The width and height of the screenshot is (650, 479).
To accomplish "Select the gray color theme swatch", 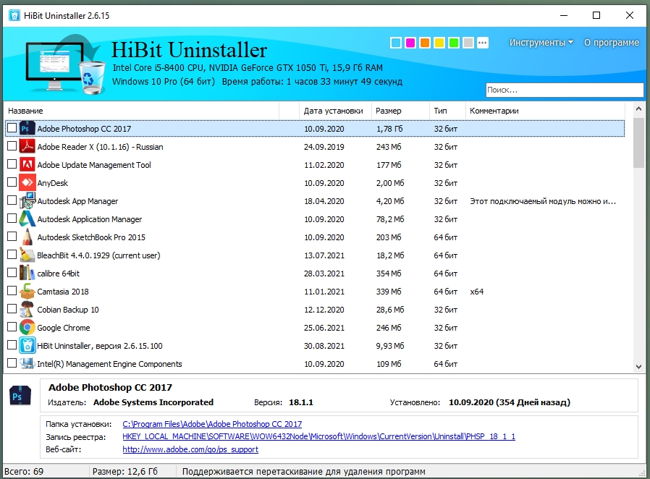I will pos(468,43).
